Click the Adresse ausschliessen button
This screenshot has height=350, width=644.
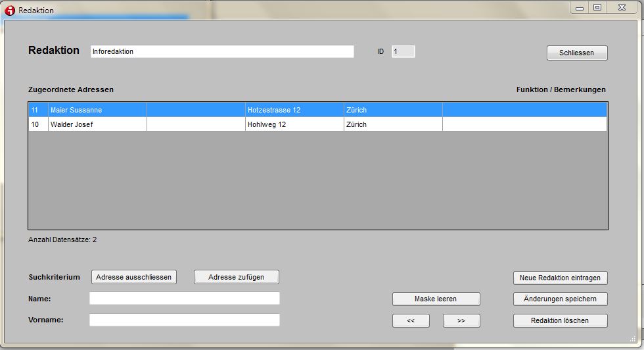pyautogui.click(x=134, y=277)
